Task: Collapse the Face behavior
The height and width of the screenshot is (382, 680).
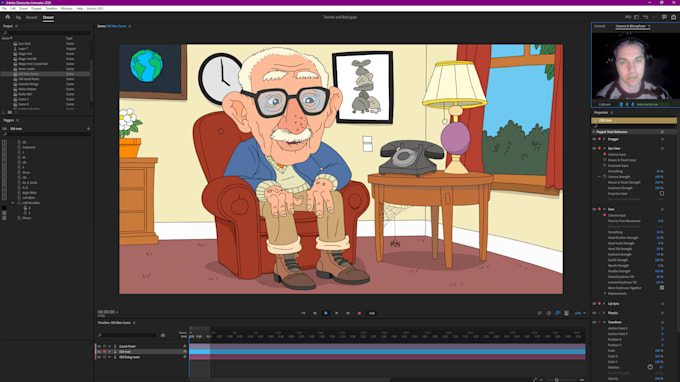Action: point(604,209)
